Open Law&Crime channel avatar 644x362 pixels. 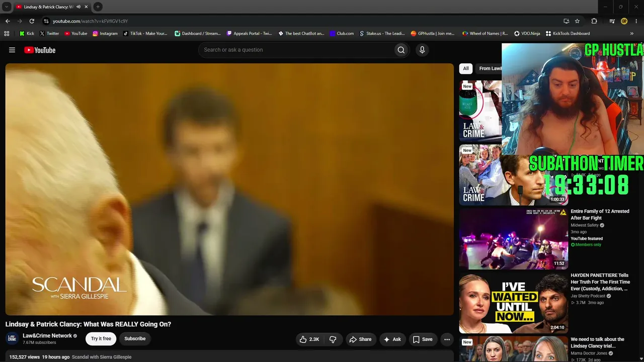[12, 339]
